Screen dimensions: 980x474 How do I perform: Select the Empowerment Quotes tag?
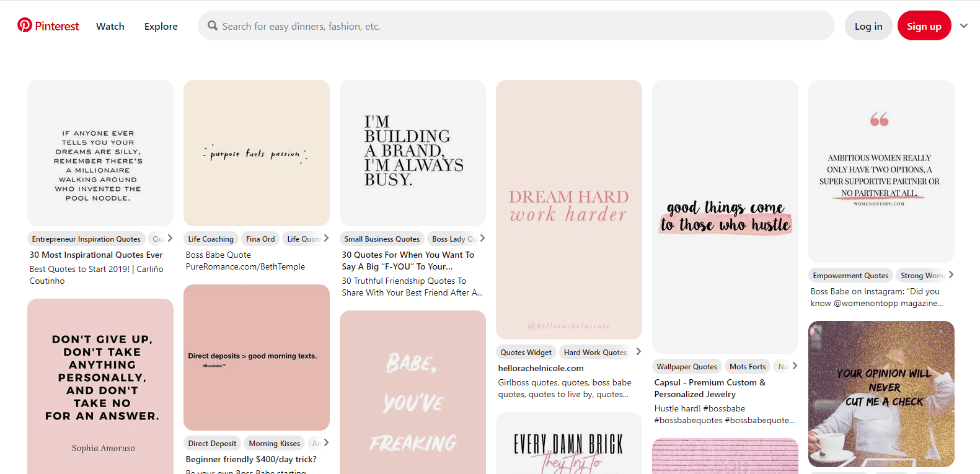click(x=850, y=276)
